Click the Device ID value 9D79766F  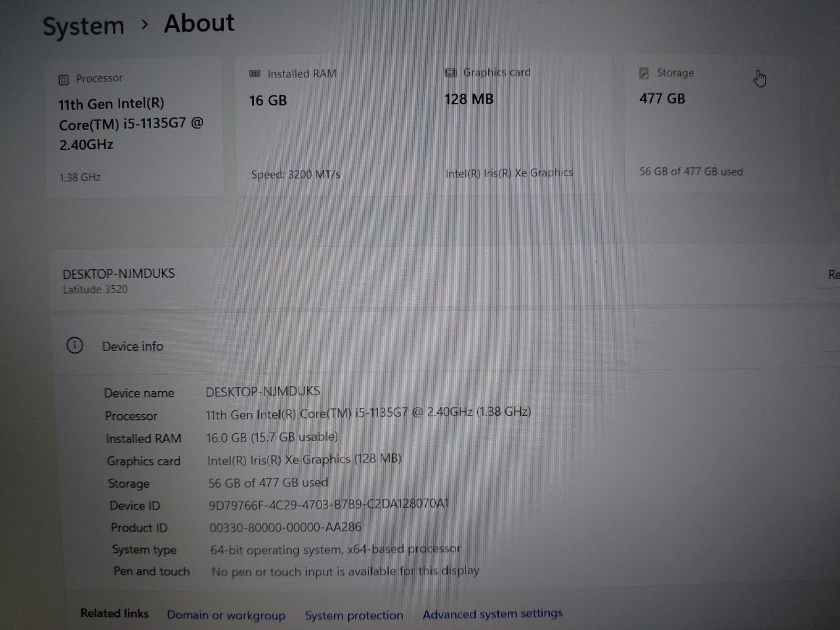329,505
